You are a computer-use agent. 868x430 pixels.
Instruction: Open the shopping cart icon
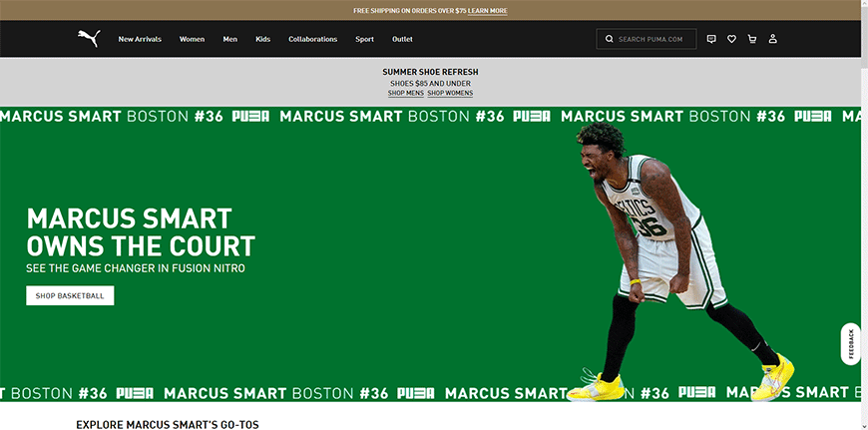point(751,39)
